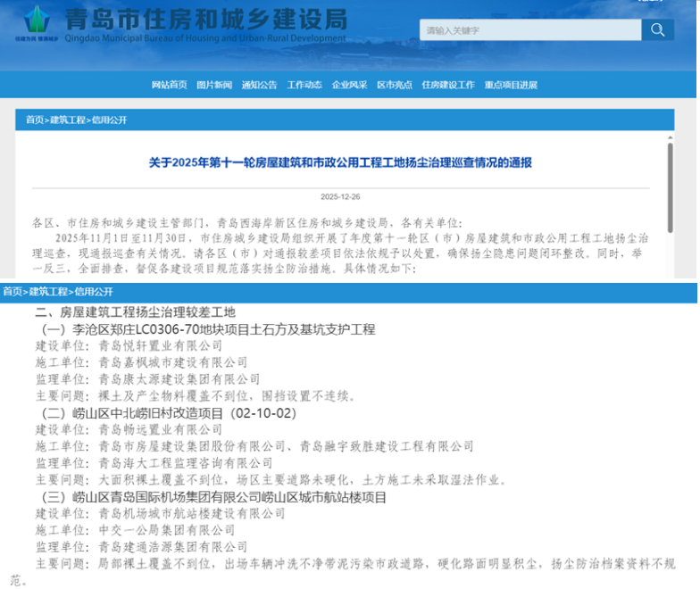Click 建筑工程 in breadcrumb above section 二 list

click(48, 292)
